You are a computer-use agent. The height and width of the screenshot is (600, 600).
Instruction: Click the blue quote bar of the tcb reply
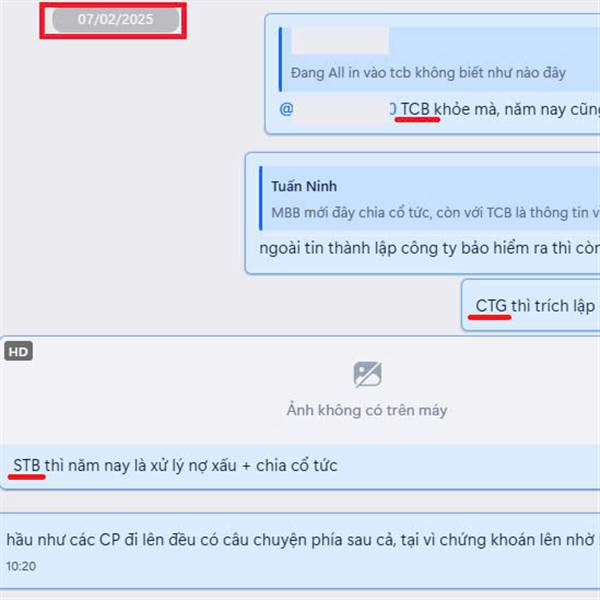(280, 59)
